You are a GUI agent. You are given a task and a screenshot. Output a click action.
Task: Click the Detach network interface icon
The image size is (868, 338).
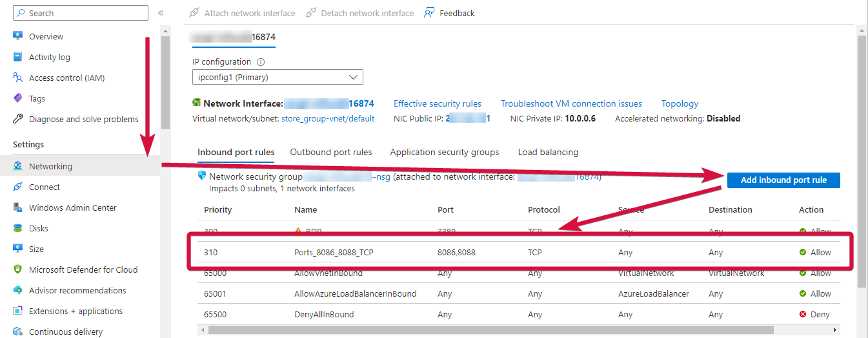pyautogui.click(x=311, y=13)
